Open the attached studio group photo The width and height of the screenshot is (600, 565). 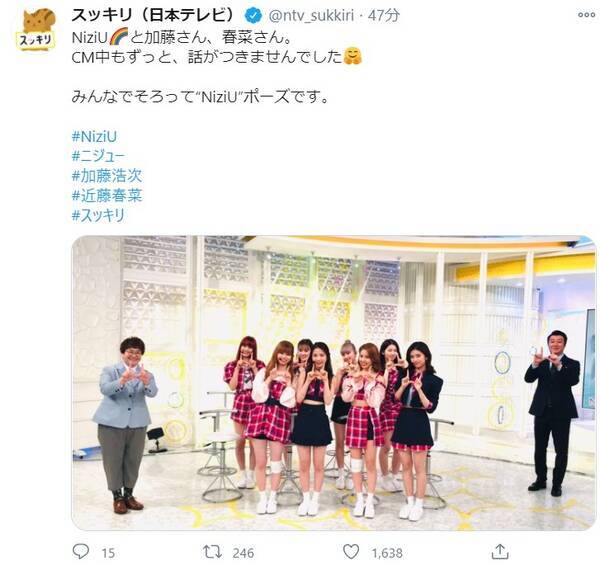pyautogui.click(x=334, y=383)
